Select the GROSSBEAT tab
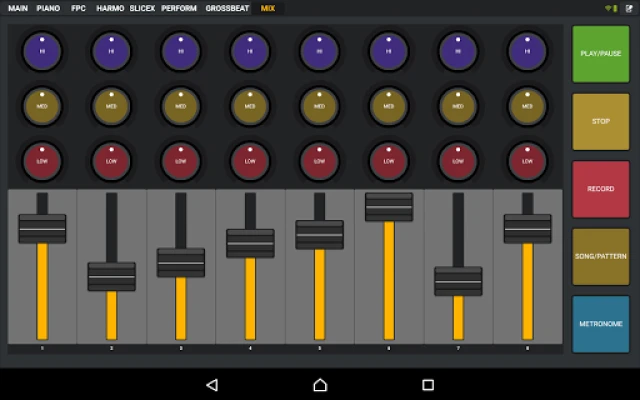 click(228, 8)
